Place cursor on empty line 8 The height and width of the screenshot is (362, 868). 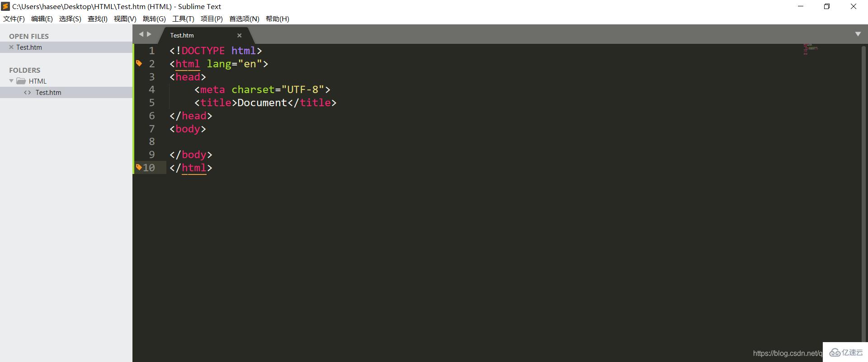tap(484, 141)
